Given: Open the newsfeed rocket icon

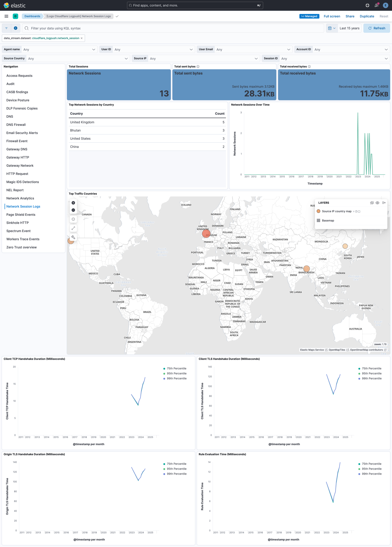Looking at the screenshot, I should coord(376,5).
